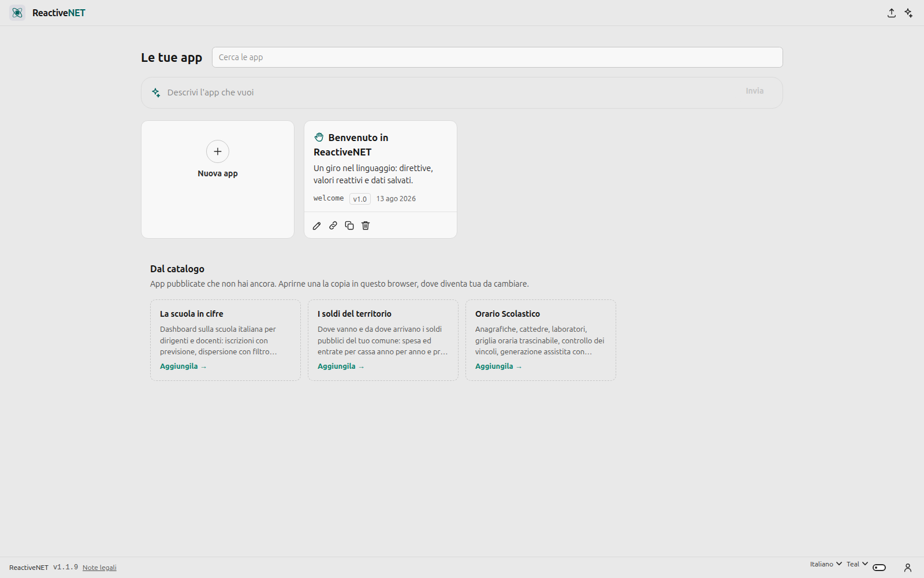Edit the welcome app with pencil icon

click(316, 225)
